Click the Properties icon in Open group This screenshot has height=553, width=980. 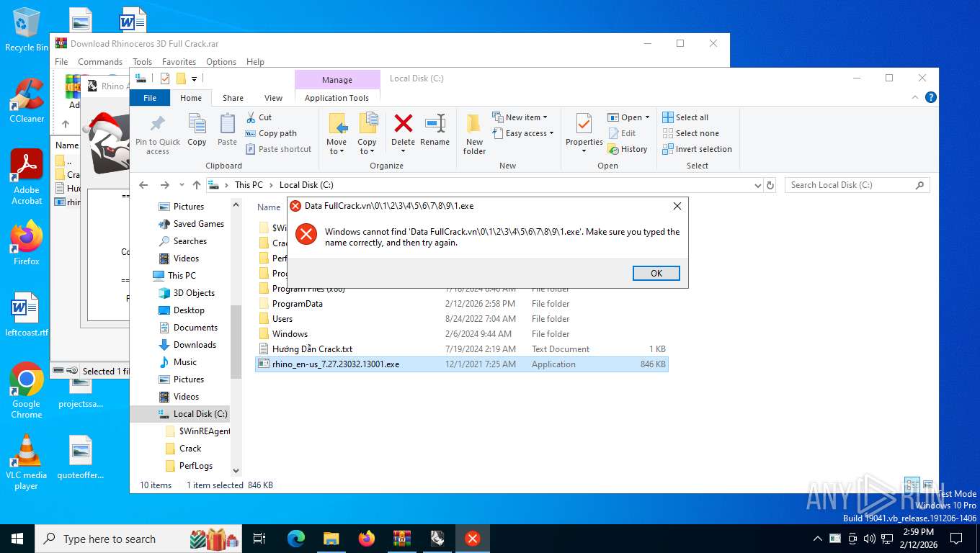[x=584, y=124]
